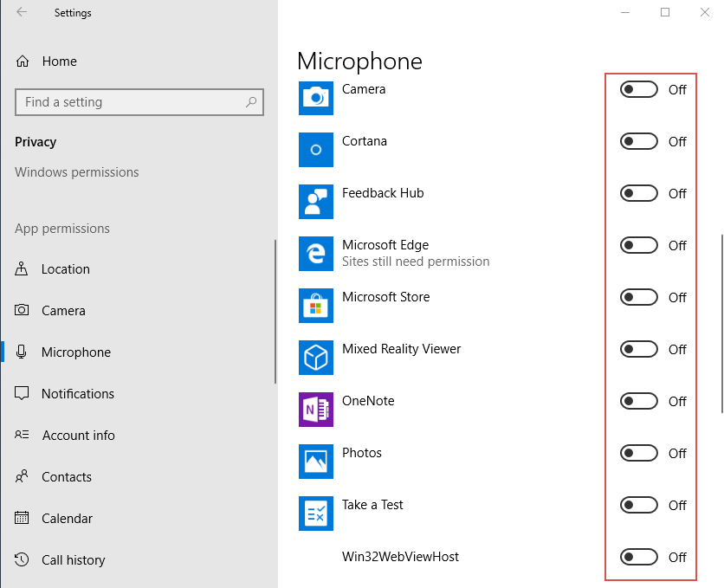Toggle Mixed Reality Viewer microphone switch
This screenshot has height=588, width=724.
tap(638, 349)
